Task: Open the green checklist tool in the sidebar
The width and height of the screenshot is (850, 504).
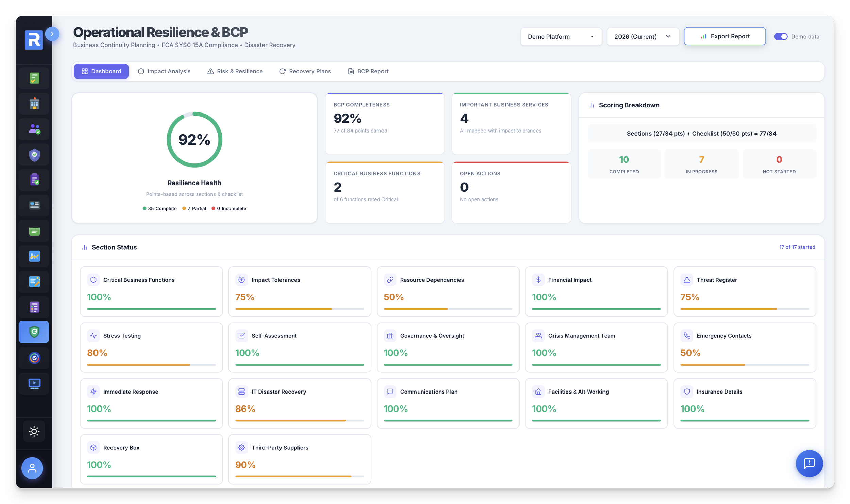Action: click(x=34, y=78)
